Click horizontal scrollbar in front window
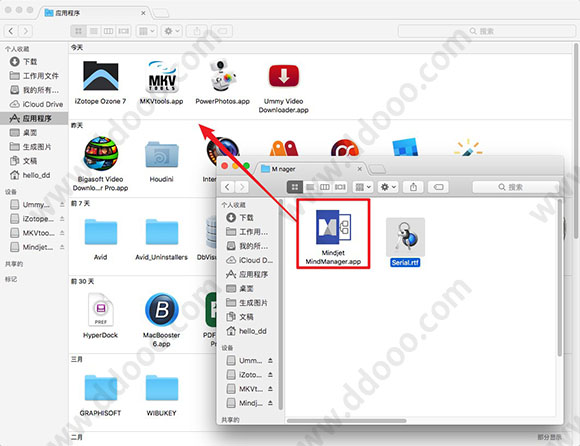Screen dimensions: 580x446 pyautogui.click(x=347, y=421)
